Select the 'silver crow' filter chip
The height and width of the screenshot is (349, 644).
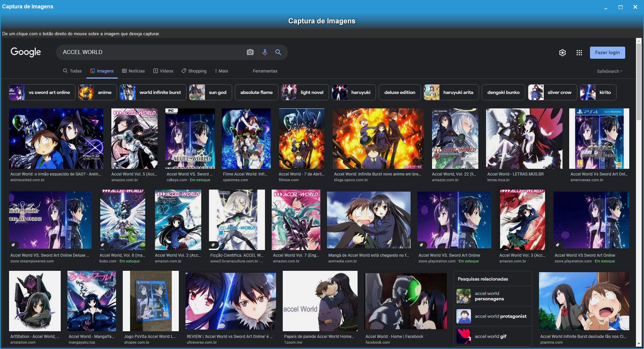552,92
